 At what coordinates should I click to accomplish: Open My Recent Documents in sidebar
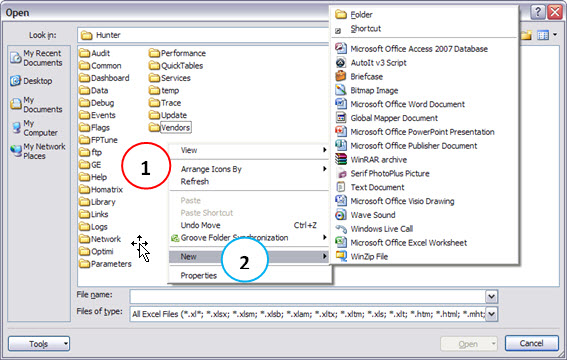point(36,58)
